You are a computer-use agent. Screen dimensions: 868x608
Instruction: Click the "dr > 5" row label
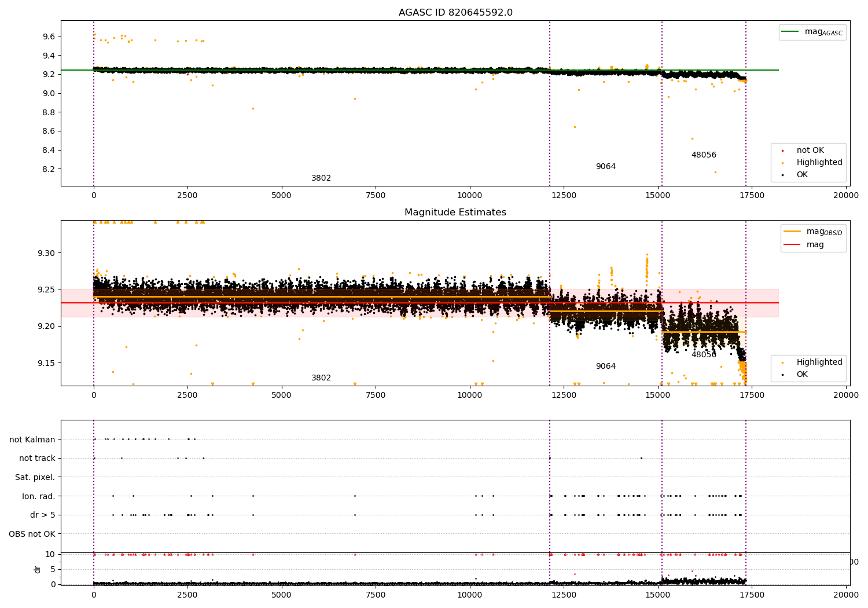(43, 515)
